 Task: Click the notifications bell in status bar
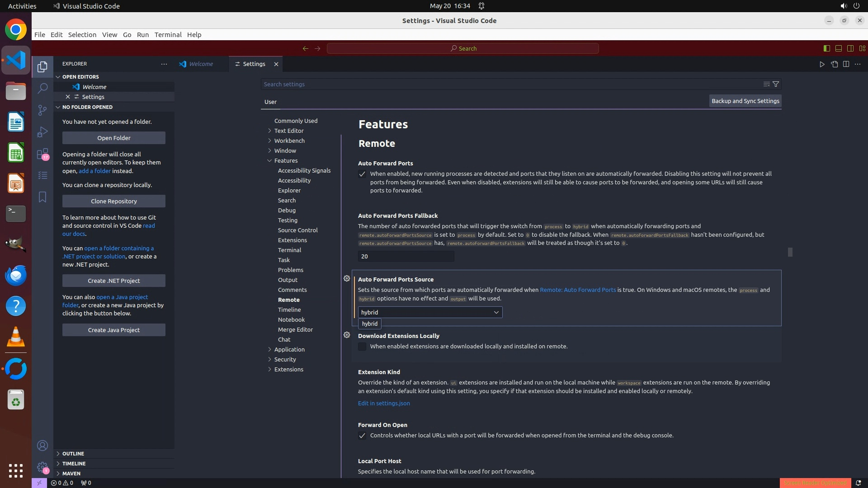point(858,483)
